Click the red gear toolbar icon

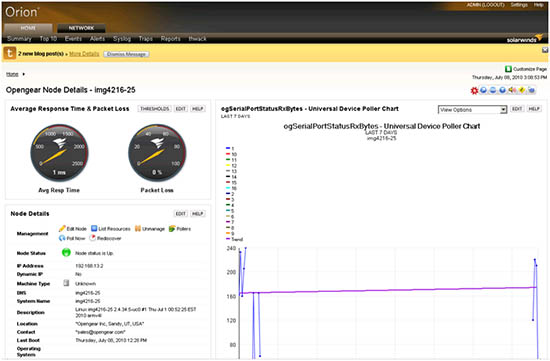[x=474, y=91]
